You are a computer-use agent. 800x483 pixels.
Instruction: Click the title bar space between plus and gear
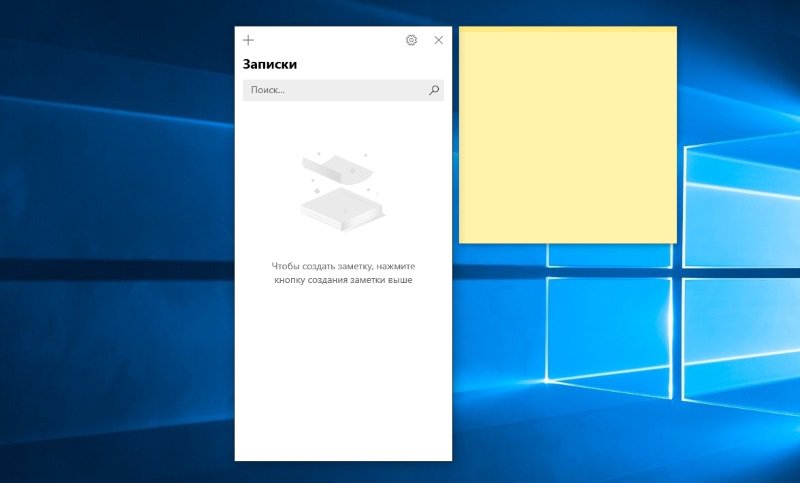coord(330,40)
